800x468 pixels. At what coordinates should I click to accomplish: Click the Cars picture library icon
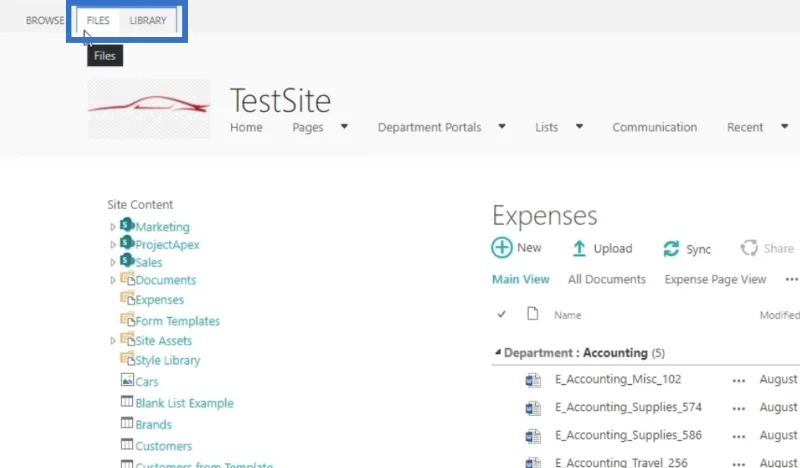pyautogui.click(x=127, y=380)
